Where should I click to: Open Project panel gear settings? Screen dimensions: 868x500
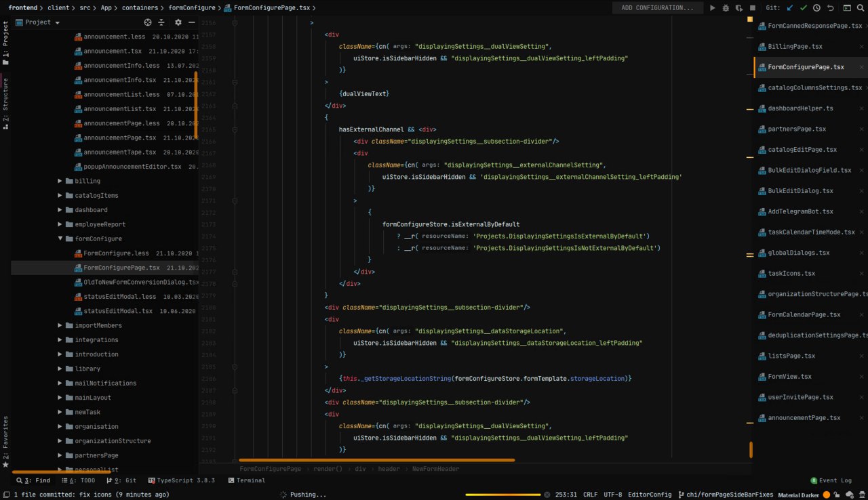(x=178, y=22)
